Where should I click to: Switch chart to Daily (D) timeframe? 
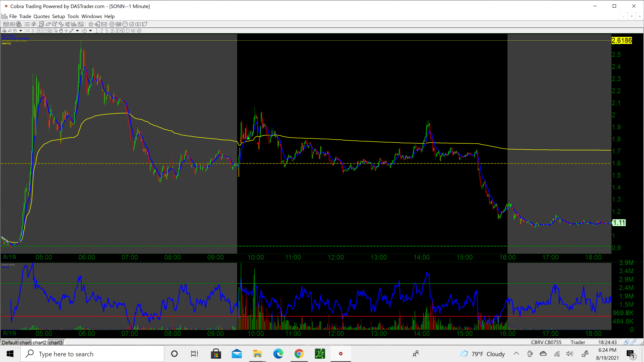click(128, 31)
